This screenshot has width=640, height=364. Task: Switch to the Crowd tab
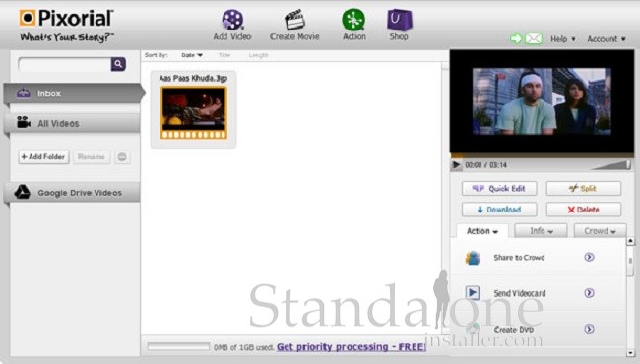pos(600,231)
